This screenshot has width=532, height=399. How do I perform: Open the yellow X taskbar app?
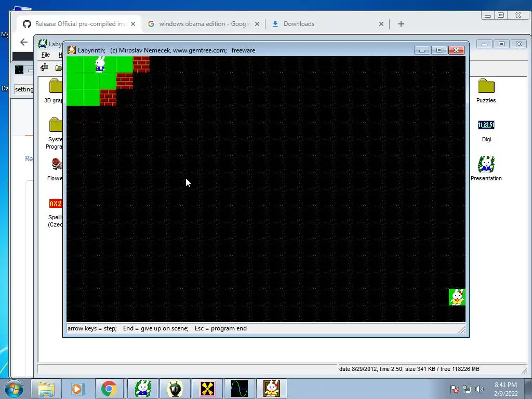(x=207, y=389)
